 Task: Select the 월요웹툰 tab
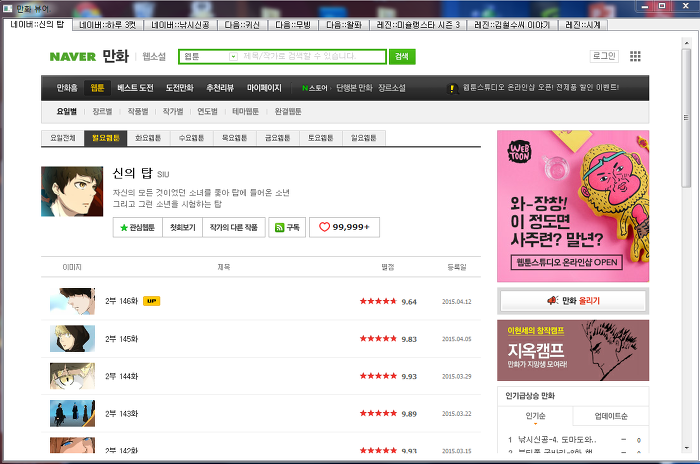coord(106,138)
